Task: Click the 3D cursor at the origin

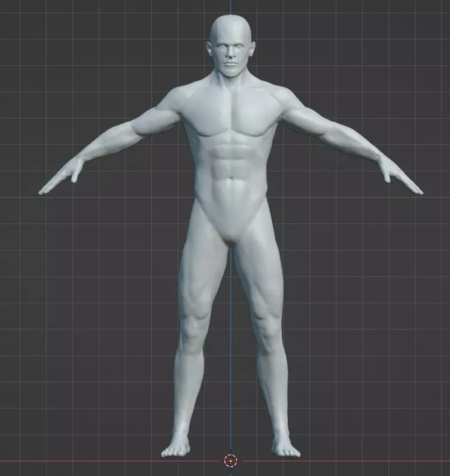Action: 230,461
